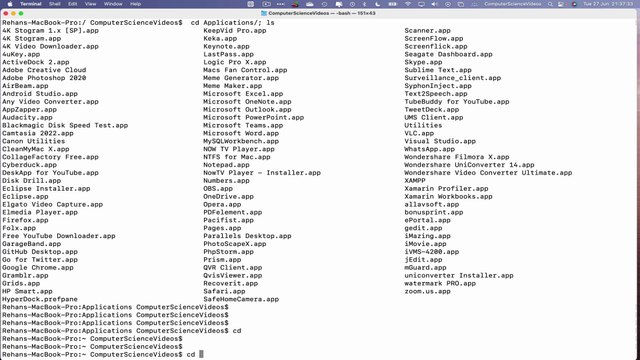The height and width of the screenshot is (360, 640).
Task: Click the 'Skype.app' entry
Action: (x=423, y=62)
